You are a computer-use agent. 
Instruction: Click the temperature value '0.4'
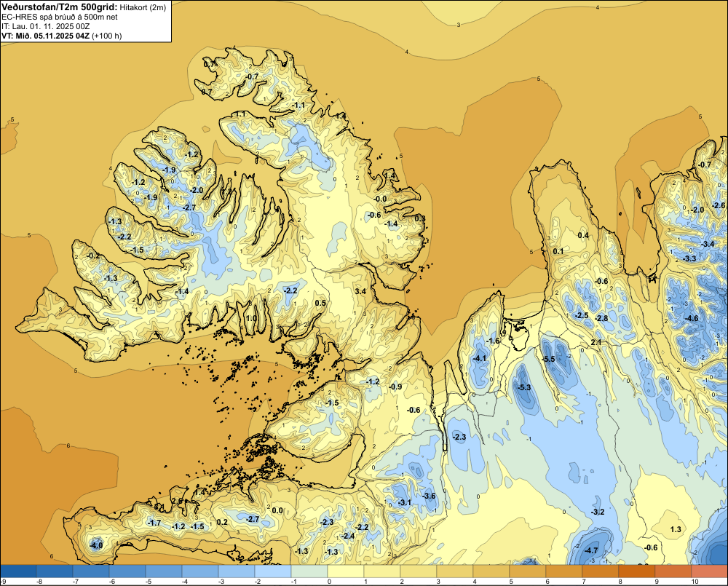[x=583, y=235]
